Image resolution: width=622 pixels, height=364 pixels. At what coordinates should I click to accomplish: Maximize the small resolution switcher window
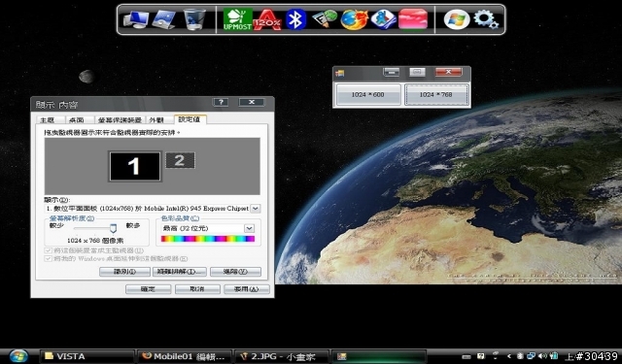[x=417, y=72]
